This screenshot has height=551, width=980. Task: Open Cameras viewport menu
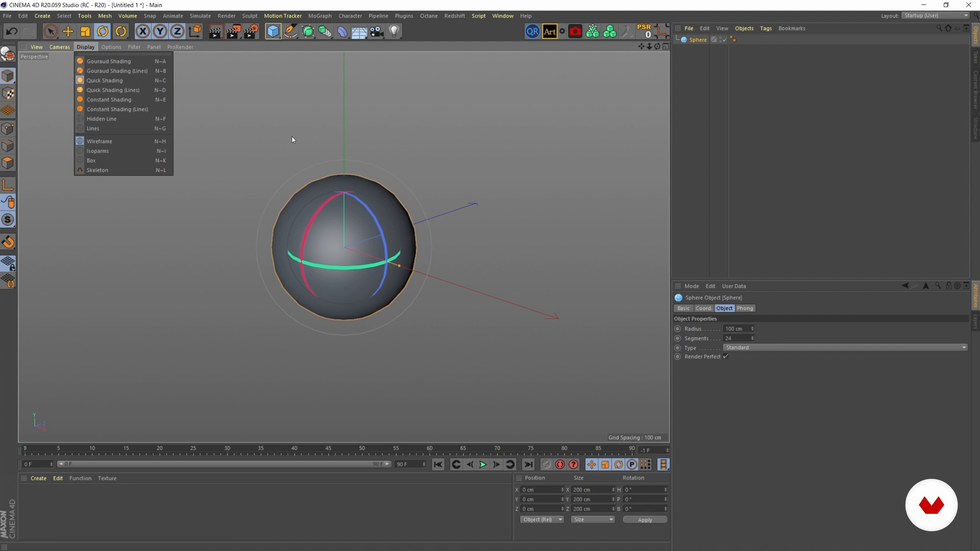pos(59,47)
